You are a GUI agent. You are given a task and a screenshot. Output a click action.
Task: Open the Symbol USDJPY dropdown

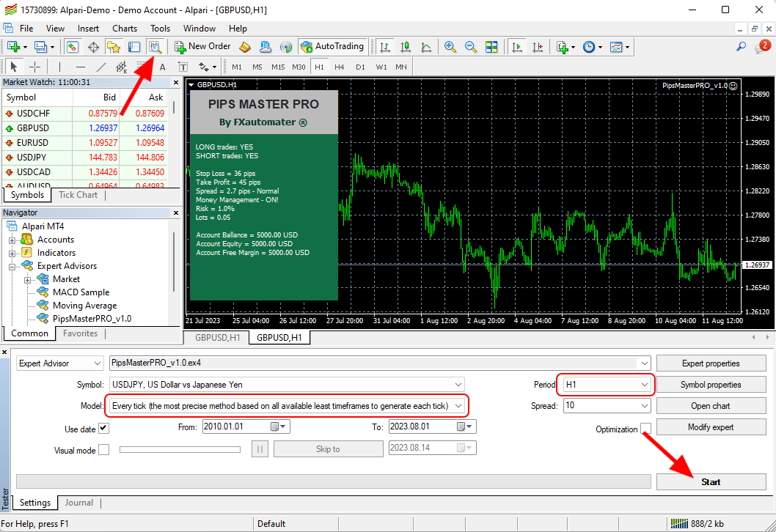click(x=287, y=385)
